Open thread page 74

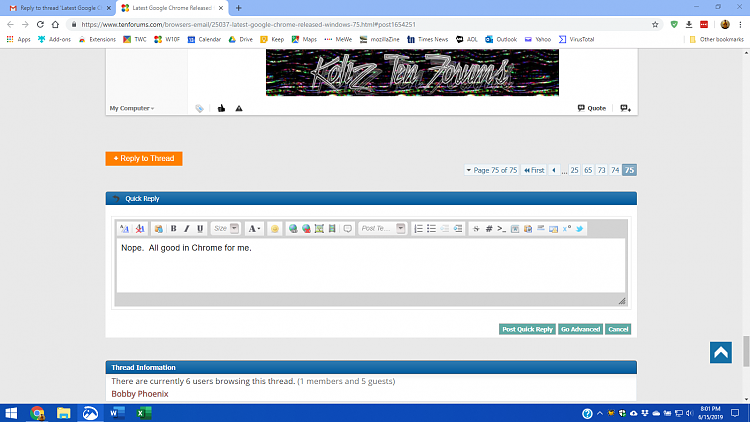click(615, 170)
